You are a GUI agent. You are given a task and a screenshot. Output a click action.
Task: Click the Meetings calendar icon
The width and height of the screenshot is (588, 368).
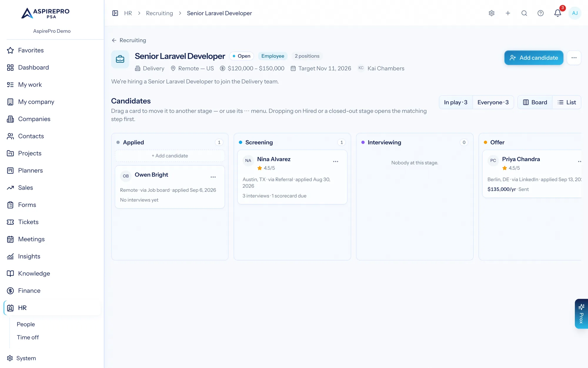(10, 239)
